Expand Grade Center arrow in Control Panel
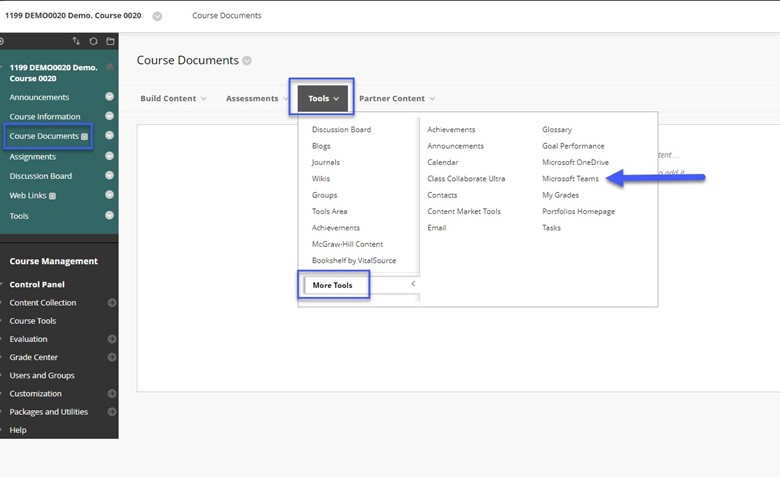 111,357
